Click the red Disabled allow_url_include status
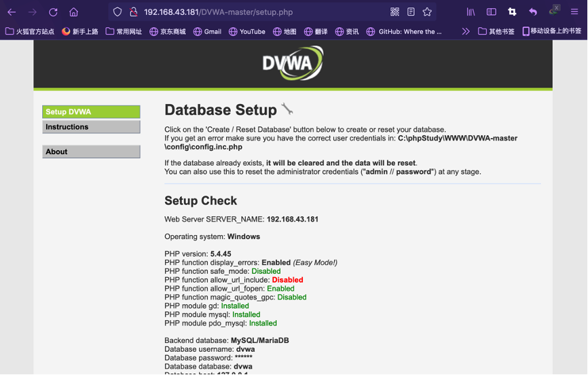 click(x=288, y=280)
